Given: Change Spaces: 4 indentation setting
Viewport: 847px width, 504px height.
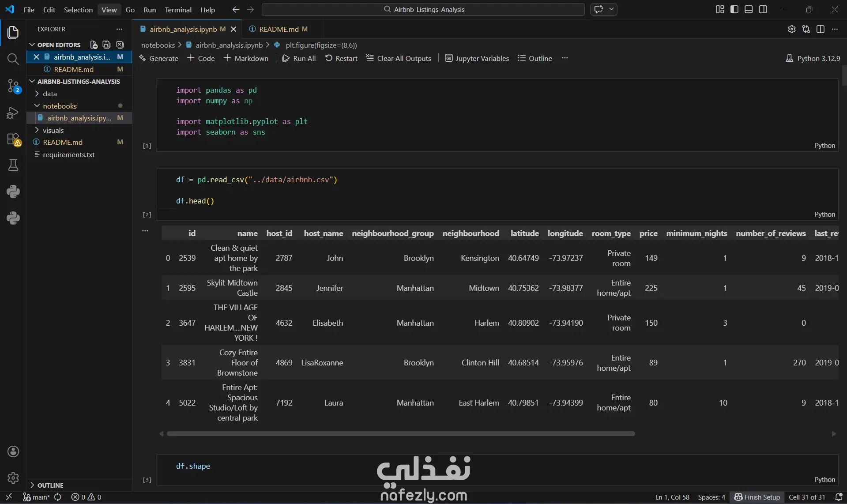Looking at the screenshot, I should (x=711, y=497).
